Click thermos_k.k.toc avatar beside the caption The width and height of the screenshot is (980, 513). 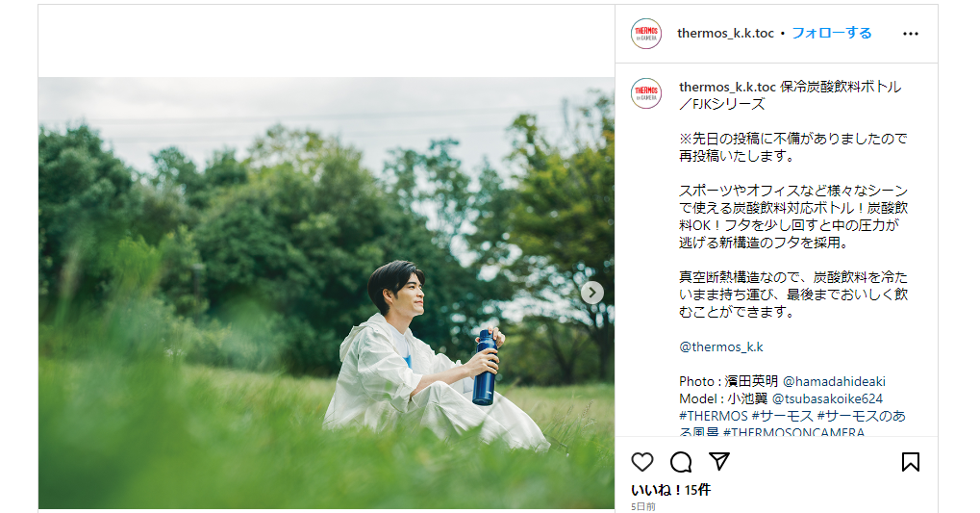pyautogui.click(x=646, y=93)
